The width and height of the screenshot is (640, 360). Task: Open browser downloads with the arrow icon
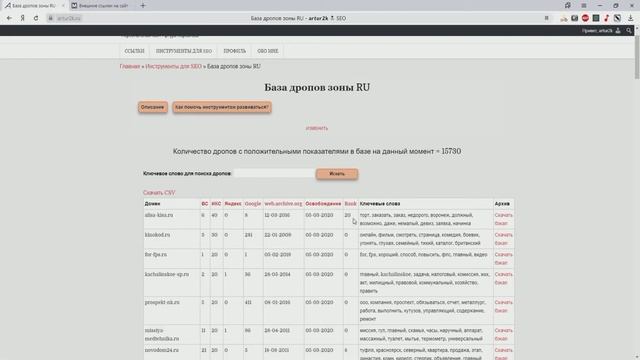[x=631, y=18]
